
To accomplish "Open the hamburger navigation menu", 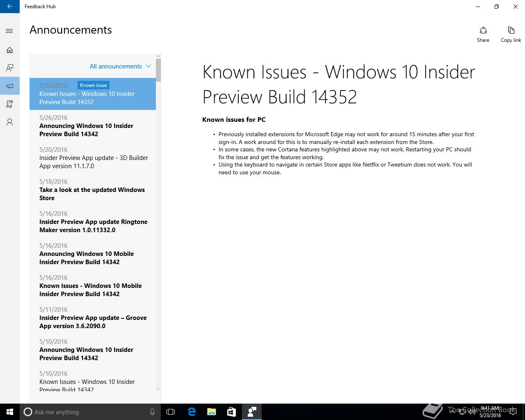I will pyautogui.click(x=10, y=31).
